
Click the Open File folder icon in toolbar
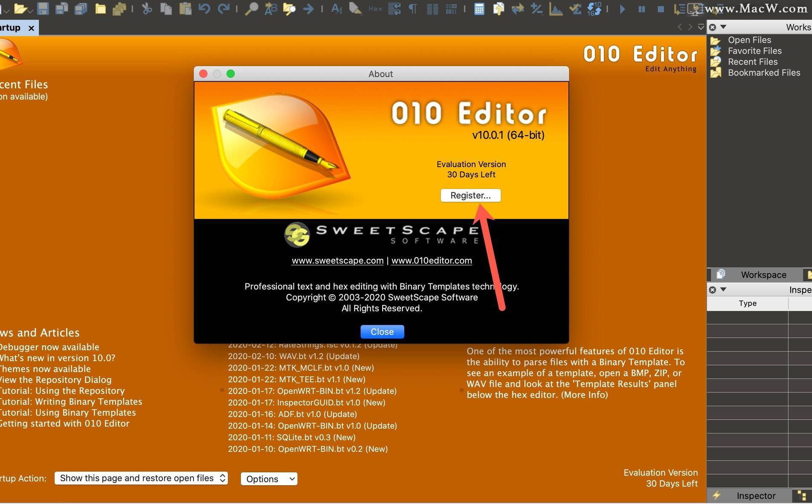[20, 9]
